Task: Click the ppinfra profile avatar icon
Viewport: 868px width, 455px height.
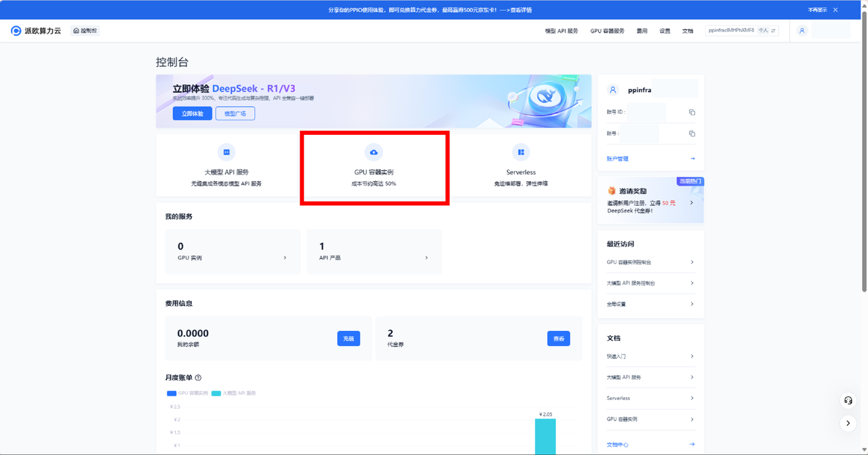Action: (x=613, y=90)
